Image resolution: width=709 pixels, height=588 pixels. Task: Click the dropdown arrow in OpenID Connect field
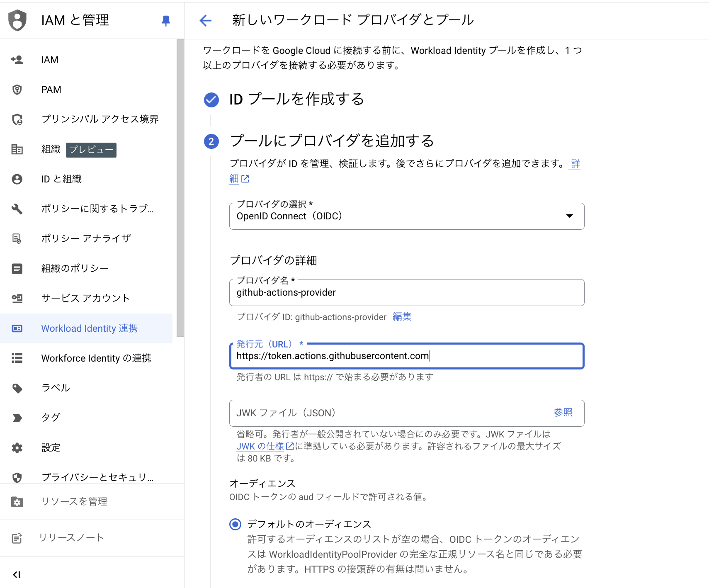point(570,216)
